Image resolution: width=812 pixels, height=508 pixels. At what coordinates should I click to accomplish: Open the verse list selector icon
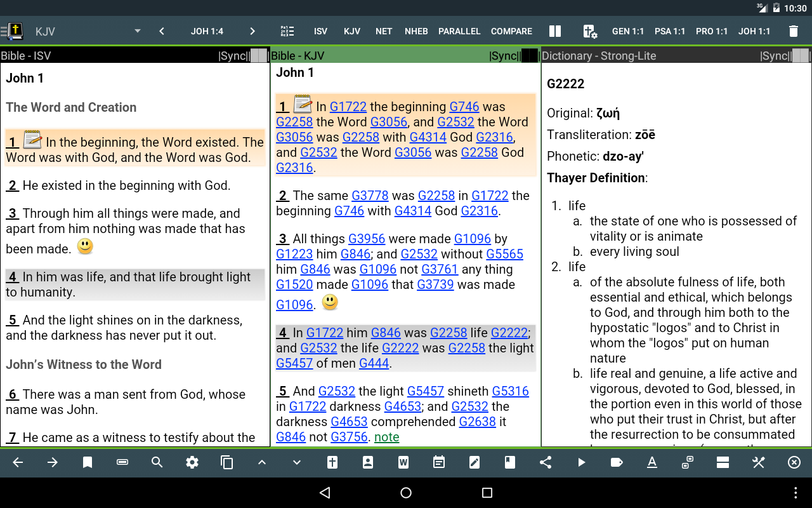point(287,30)
